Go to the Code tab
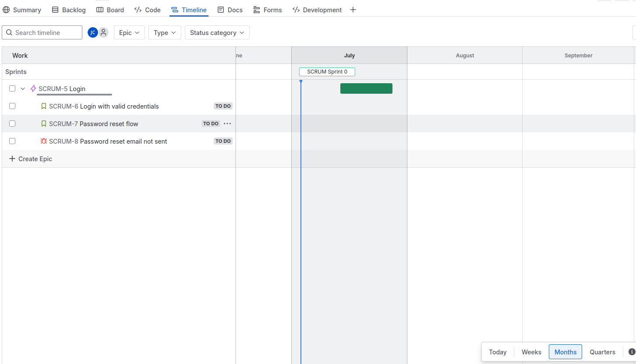 pyautogui.click(x=147, y=10)
